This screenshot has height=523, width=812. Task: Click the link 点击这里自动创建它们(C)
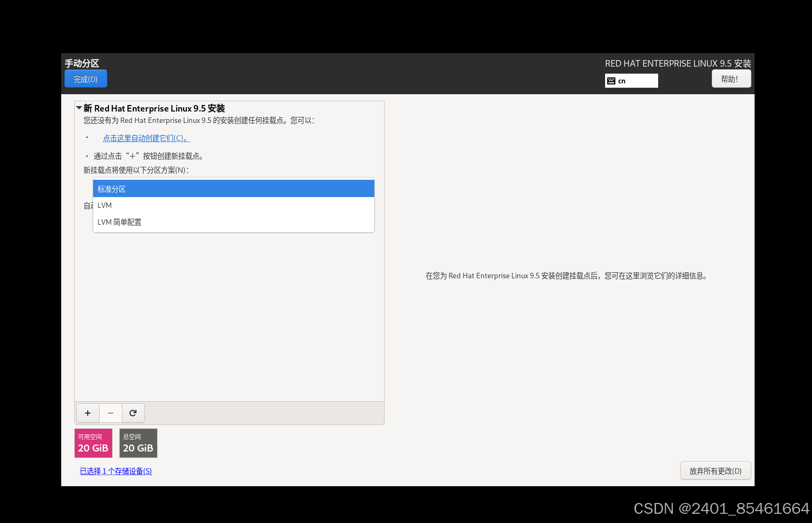(146, 139)
